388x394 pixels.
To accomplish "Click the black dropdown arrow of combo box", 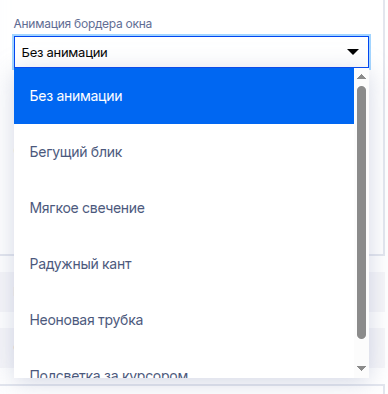I will (x=353, y=52).
